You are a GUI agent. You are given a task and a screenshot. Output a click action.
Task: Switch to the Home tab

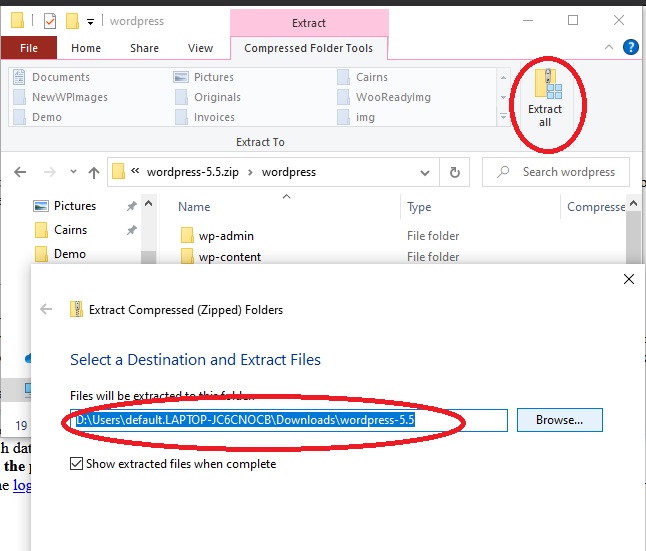coord(86,48)
